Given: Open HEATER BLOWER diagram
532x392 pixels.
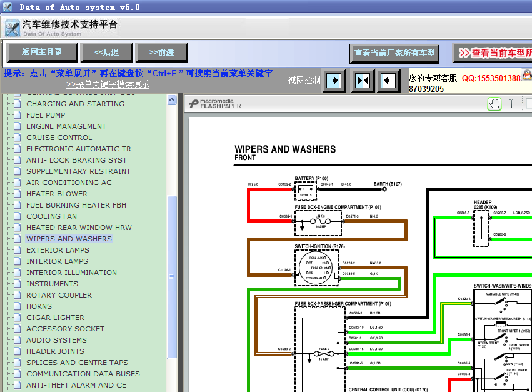Looking at the screenshot, I should click(57, 193).
